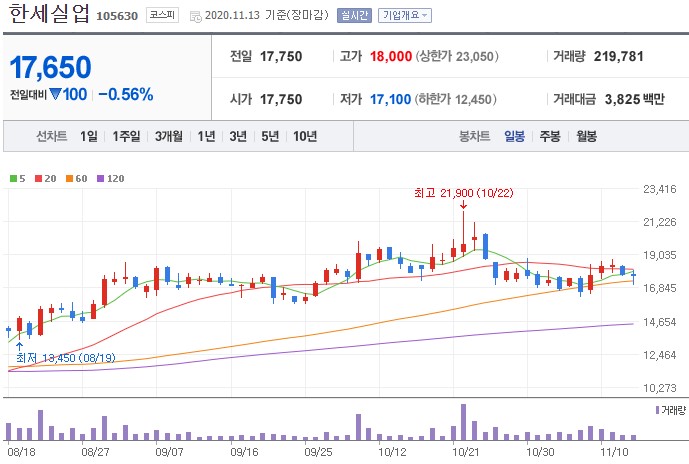
Task: Click the green 5-day moving average swatch
Action: pos(13,178)
